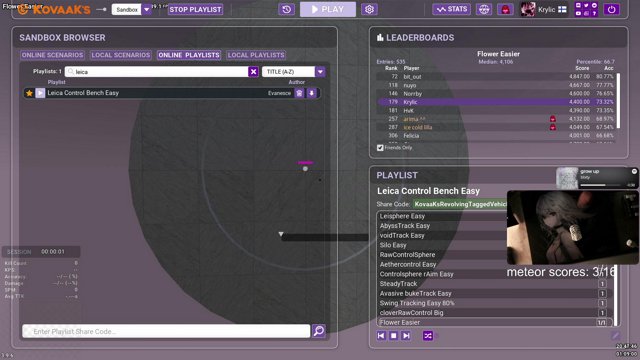Close the grow up music widget
640x360 pixels.
tap(634, 171)
